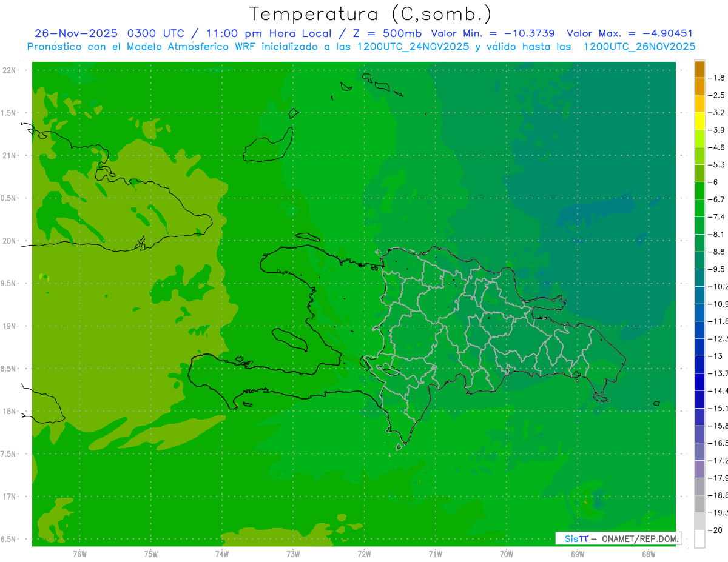The image size is (728, 562).
Task: Pick the bright yellow swatch in the color scale
Action: [699, 121]
